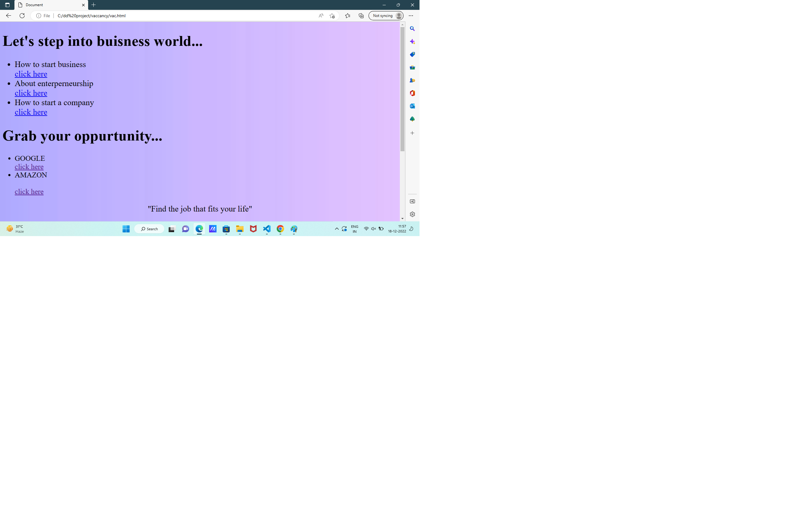Show hidden system tray icons chevron
This screenshot has width=812, height=514.
click(337, 229)
